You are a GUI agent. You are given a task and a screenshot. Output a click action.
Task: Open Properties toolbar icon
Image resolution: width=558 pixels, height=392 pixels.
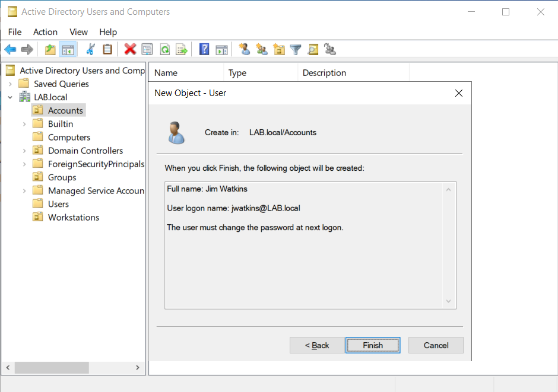(x=147, y=49)
